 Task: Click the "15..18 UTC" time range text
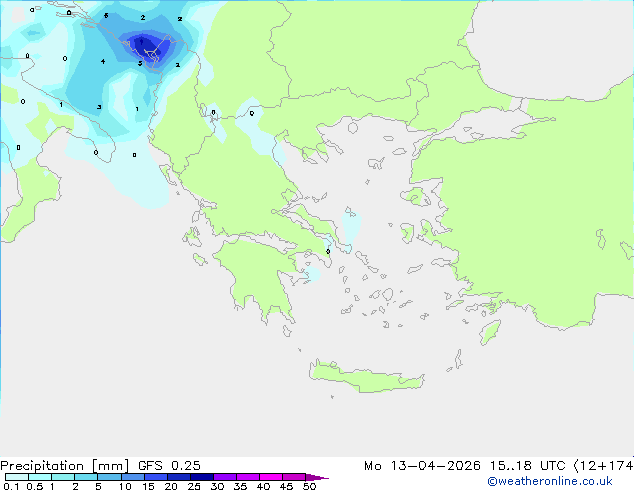click(527, 466)
